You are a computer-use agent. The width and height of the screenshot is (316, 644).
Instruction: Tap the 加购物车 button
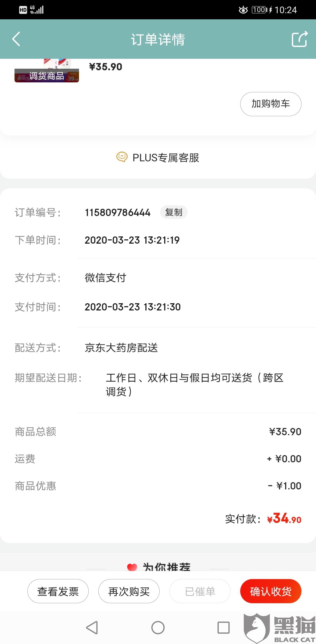point(271,104)
